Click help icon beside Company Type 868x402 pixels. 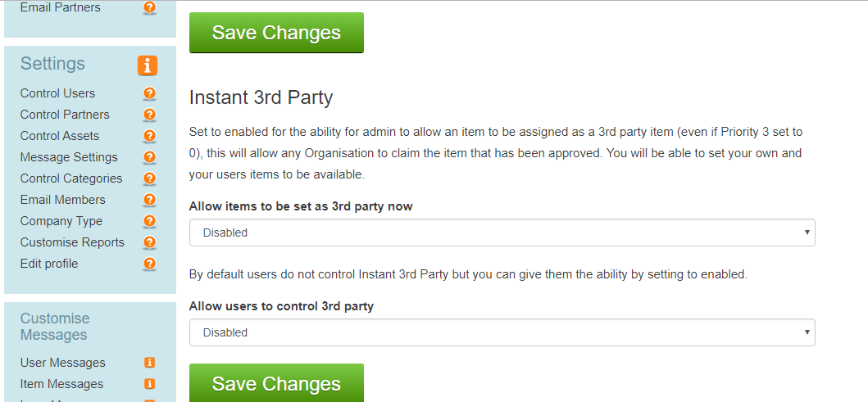[149, 221]
